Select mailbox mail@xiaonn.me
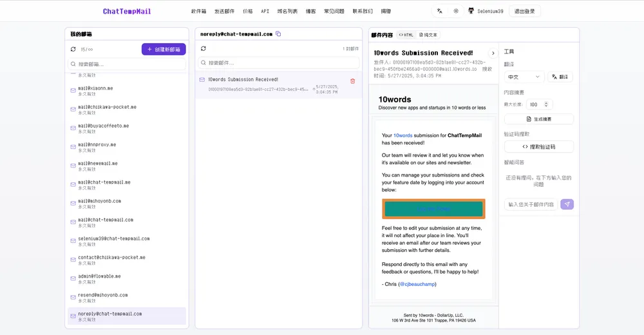 tap(127, 91)
